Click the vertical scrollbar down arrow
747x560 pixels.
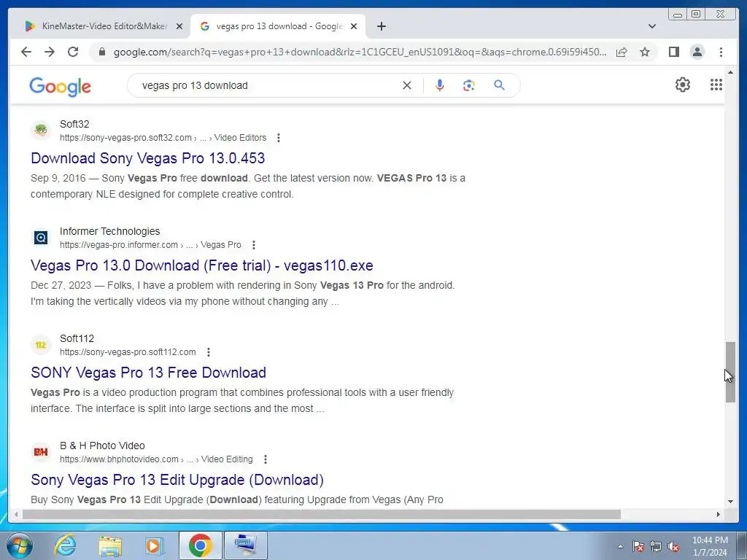click(730, 501)
